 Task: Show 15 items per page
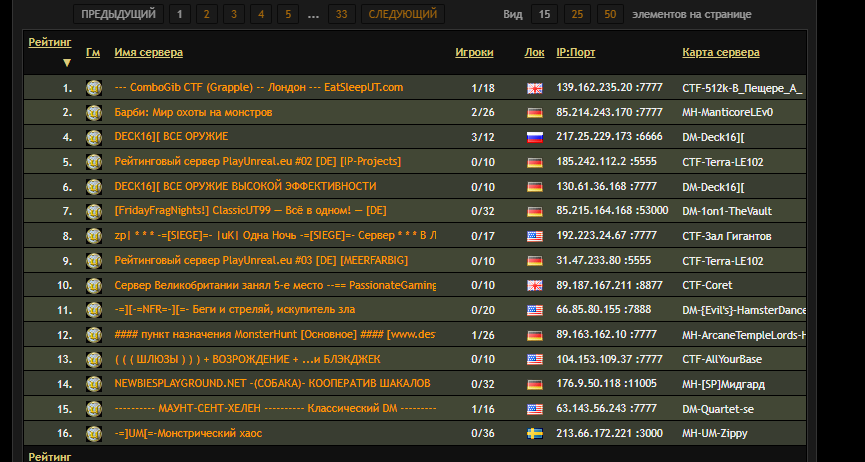(544, 14)
